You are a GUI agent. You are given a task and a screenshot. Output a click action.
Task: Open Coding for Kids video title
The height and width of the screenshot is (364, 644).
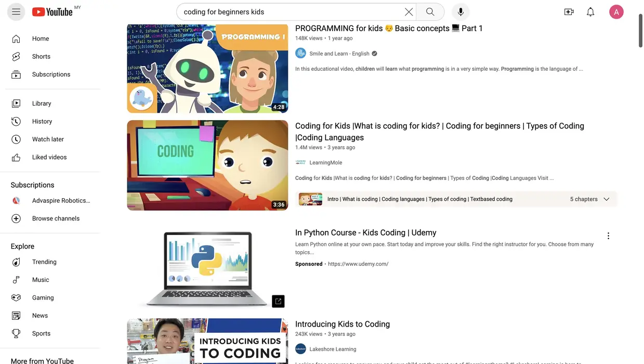(x=440, y=132)
